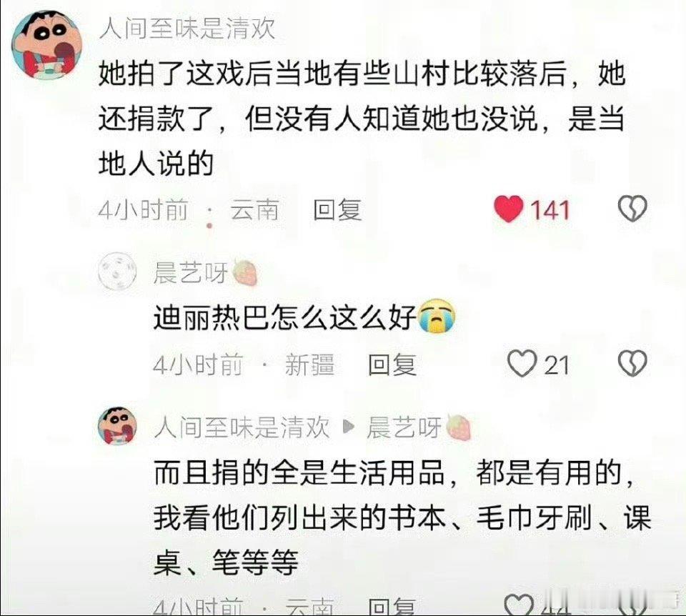Screen dimensions: 686x616
Task: Tap the crying emoji in 晨艺呀's comment
Action: click(x=437, y=317)
